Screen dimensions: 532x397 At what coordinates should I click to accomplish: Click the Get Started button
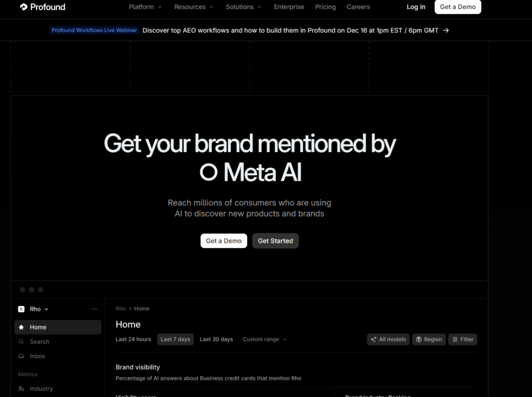(x=275, y=241)
